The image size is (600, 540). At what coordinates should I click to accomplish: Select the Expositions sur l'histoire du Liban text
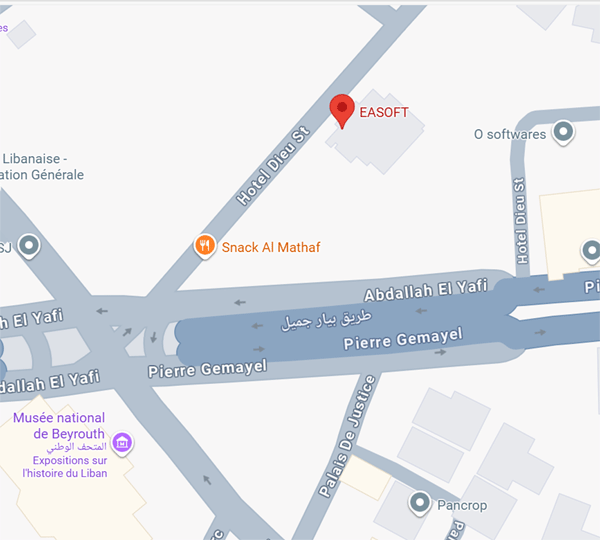click(x=65, y=467)
